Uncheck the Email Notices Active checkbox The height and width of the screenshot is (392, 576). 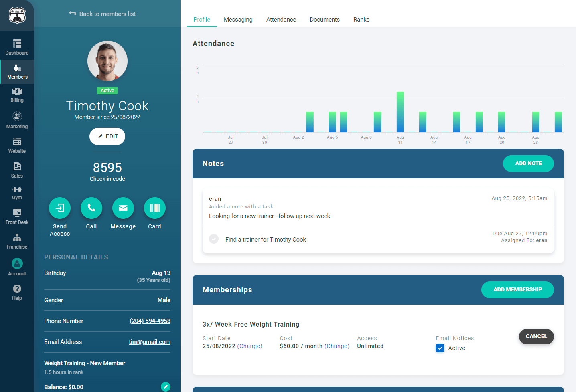tap(440, 348)
